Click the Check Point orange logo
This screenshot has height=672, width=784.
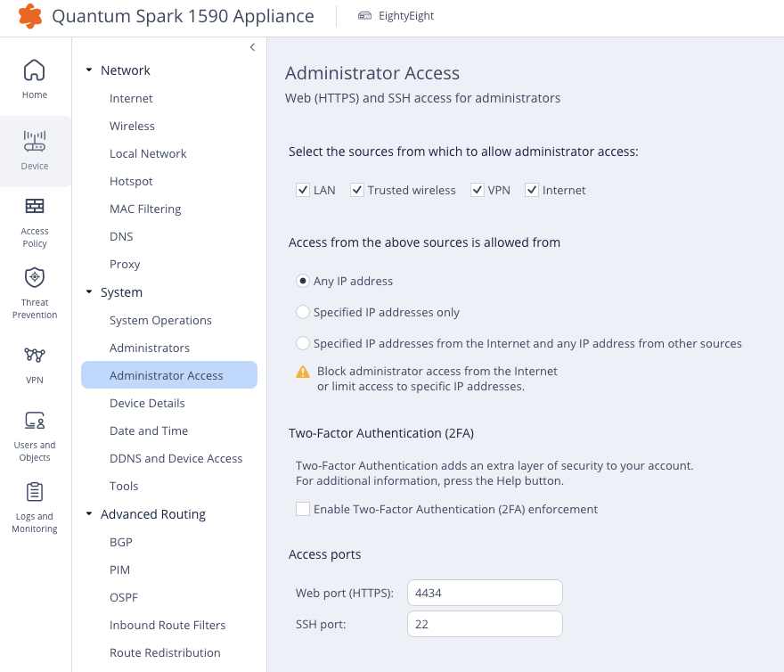click(x=30, y=16)
